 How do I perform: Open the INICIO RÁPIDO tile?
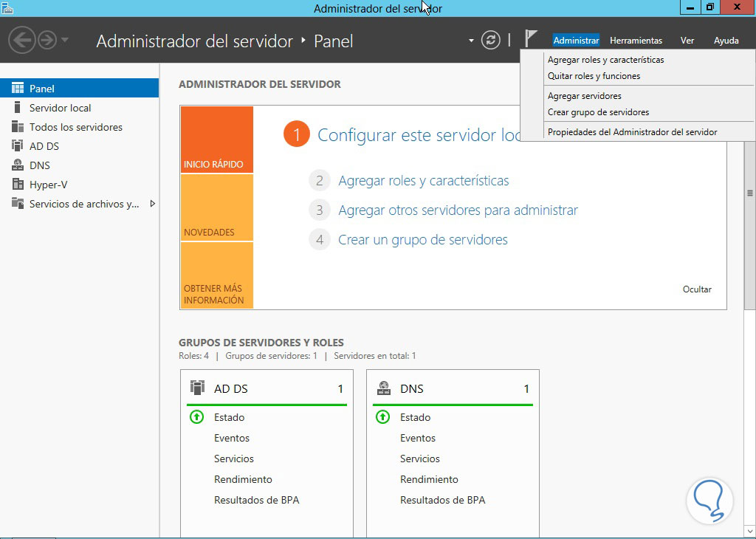(x=216, y=140)
